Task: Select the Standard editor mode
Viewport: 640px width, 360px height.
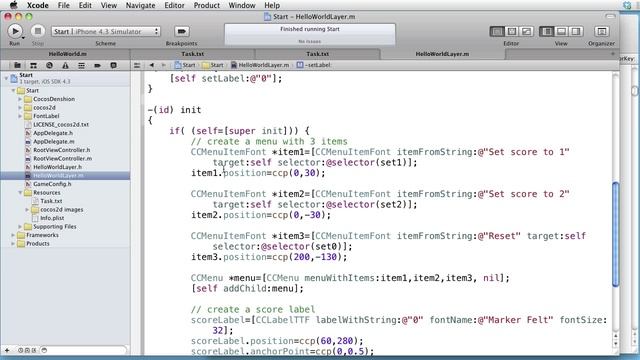Action: point(497,31)
